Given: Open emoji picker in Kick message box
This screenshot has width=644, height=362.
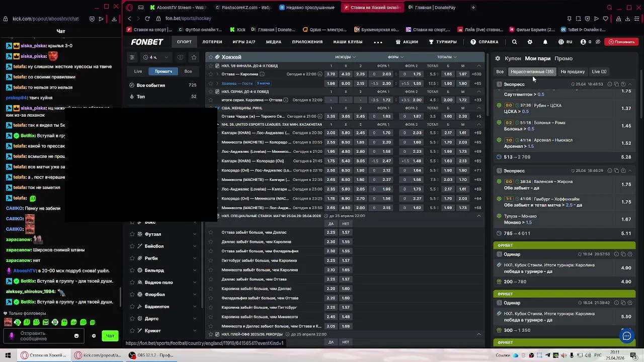Looking at the screenshot, I should (x=76, y=336).
